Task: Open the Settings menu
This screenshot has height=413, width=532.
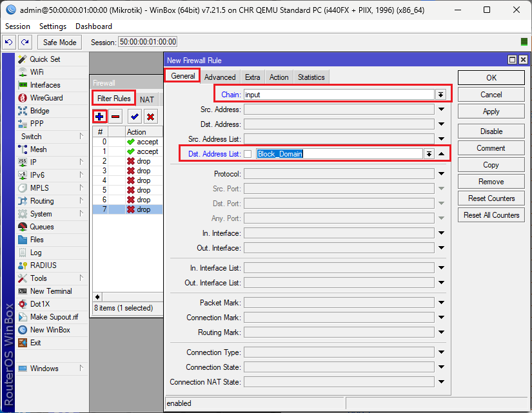Action: 53,26
